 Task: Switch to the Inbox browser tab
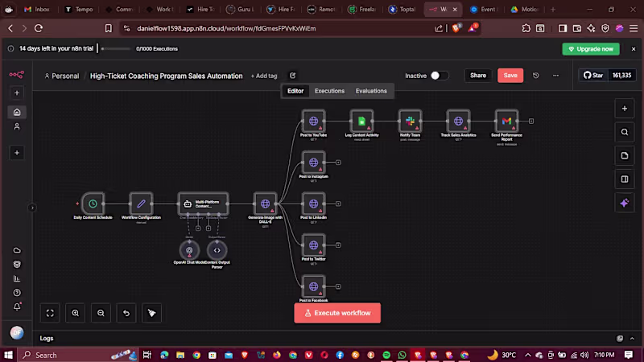pos(37,9)
